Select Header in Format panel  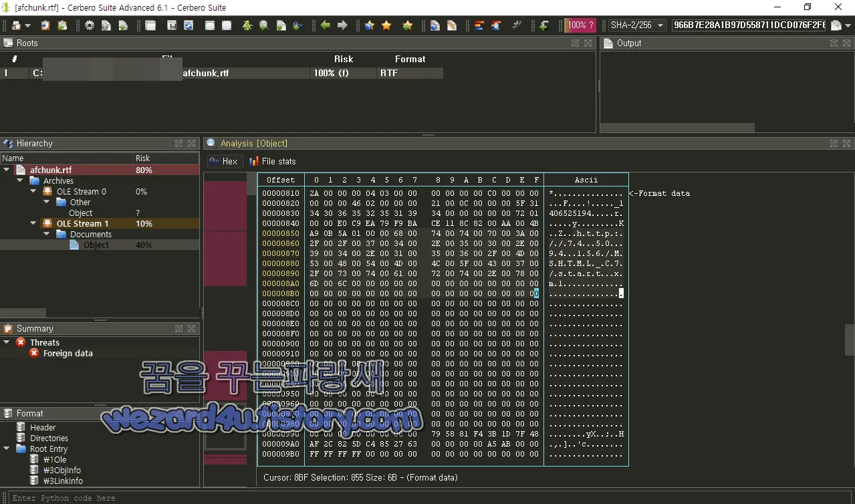click(x=43, y=427)
